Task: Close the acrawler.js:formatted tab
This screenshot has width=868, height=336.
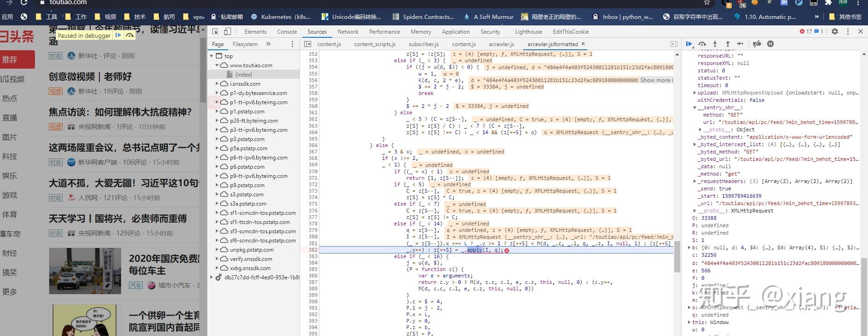Action: click(x=583, y=44)
